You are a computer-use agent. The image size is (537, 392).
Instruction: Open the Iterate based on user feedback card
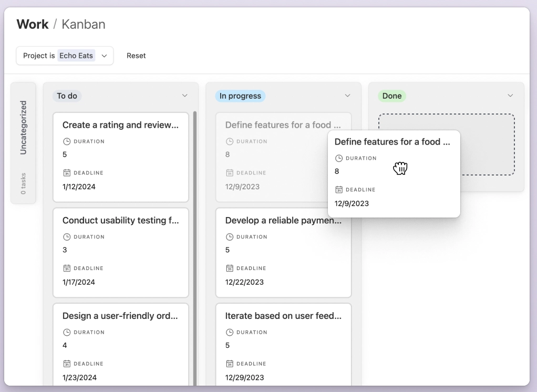pyautogui.click(x=283, y=316)
